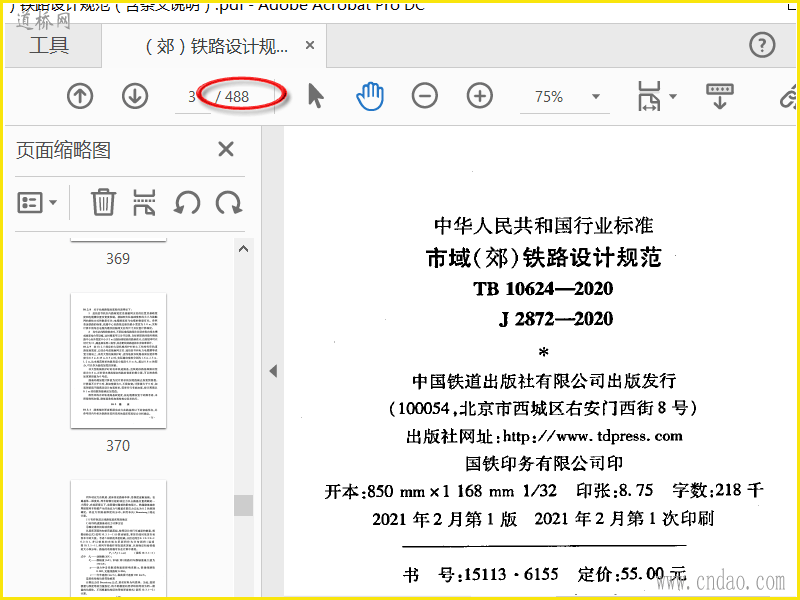The width and height of the screenshot is (800, 600).
Task: Click the scrolling mode download-arrow icon
Action: coord(720,96)
